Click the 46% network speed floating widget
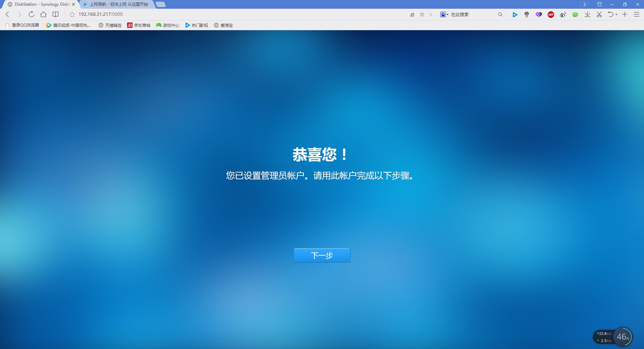The width and height of the screenshot is (644, 349). coord(623,337)
